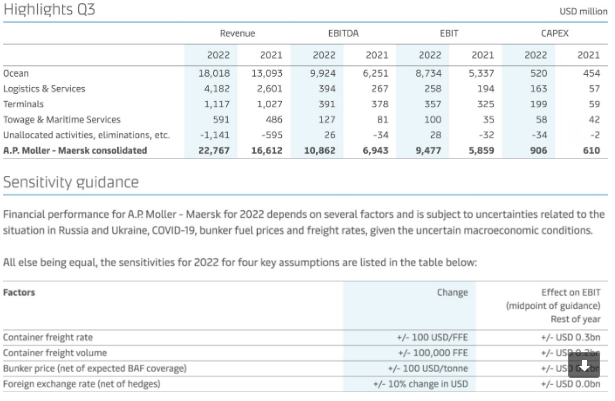Click Towage EBIT value 100
Screen dimensions: 615x401
[433, 119]
